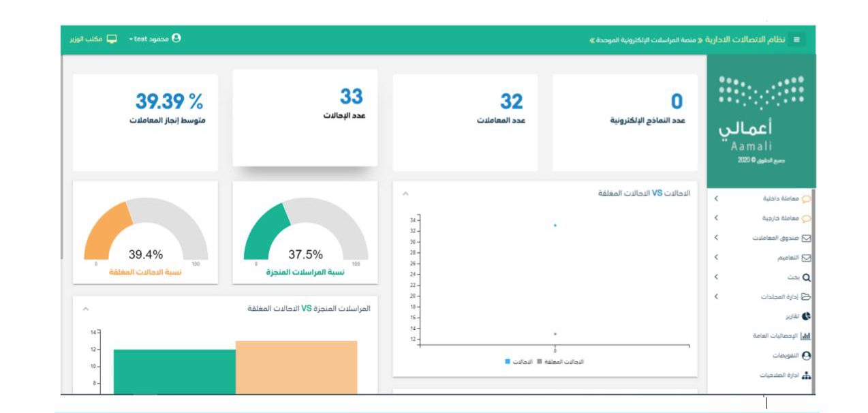Click the bar chart icon for الإحصائيات العامة
Viewport: 868px width, 413px height.
pos(806,336)
